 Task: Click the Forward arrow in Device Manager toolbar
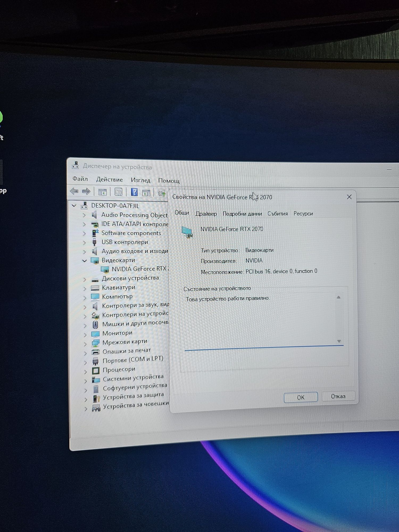coord(86,191)
